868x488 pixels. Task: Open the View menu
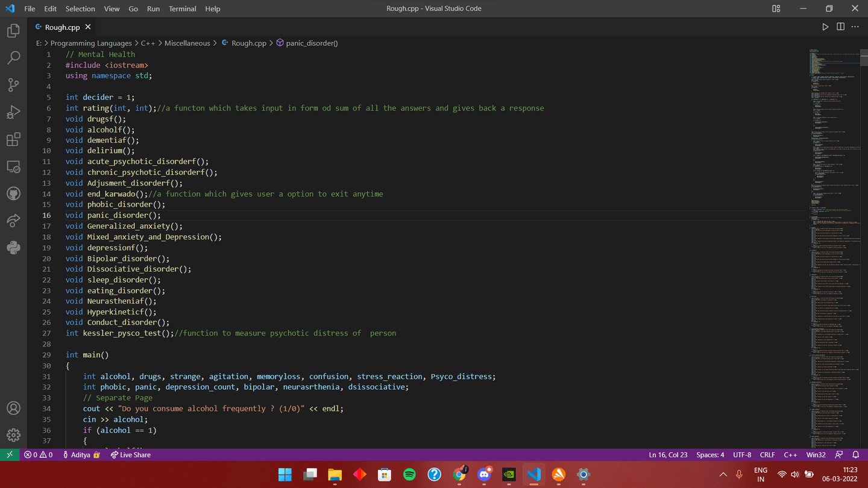click(x=112, y=8)
